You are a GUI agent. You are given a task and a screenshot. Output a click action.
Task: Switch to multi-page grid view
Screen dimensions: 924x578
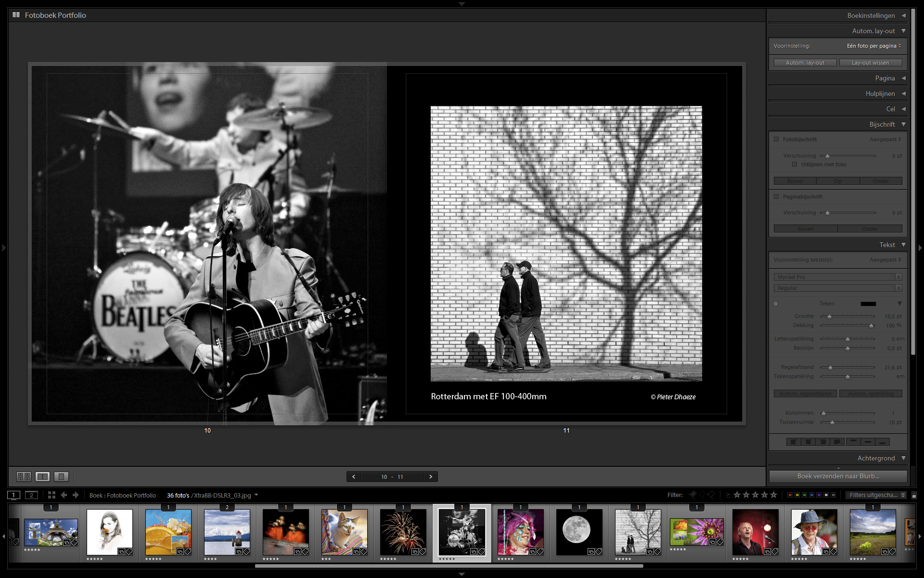coord(24,476)
